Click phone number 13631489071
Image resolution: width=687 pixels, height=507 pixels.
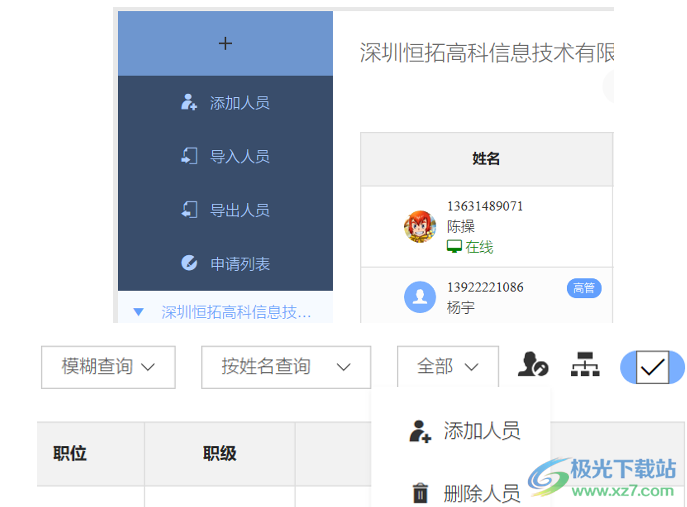(x=485, y=206)
